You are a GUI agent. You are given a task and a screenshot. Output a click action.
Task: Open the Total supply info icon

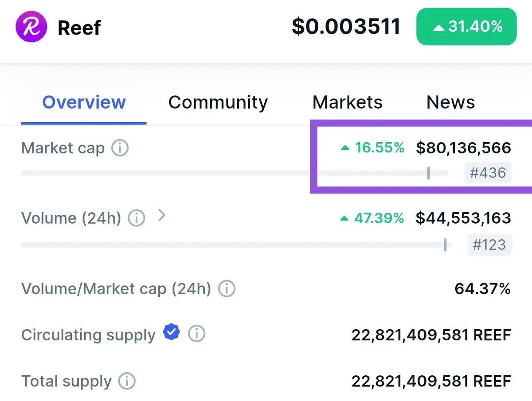(x=127, y=381)
